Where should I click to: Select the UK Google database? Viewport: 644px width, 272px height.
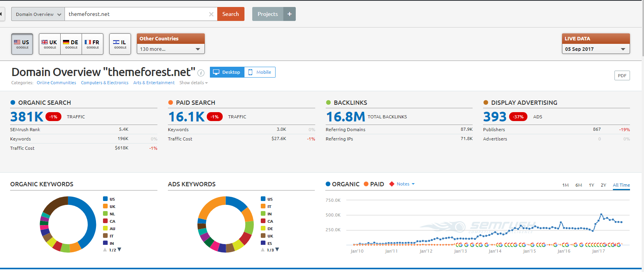tap(50, 44)
